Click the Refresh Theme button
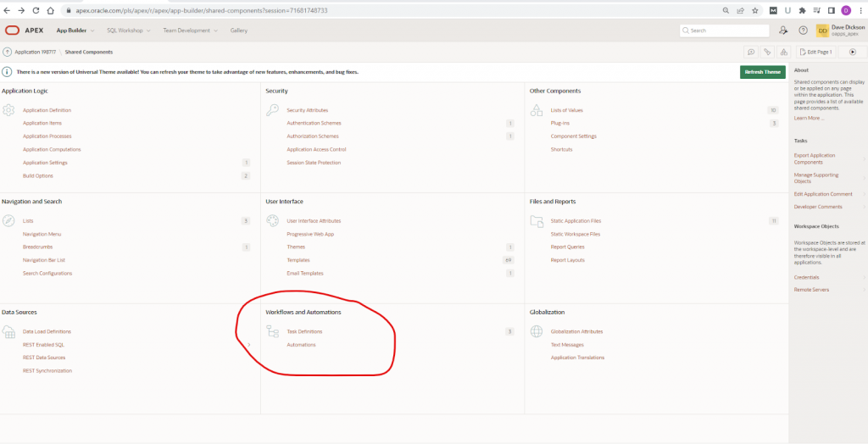Image resolution: width=868 pixels, height=444 pixels. (762, 72)
